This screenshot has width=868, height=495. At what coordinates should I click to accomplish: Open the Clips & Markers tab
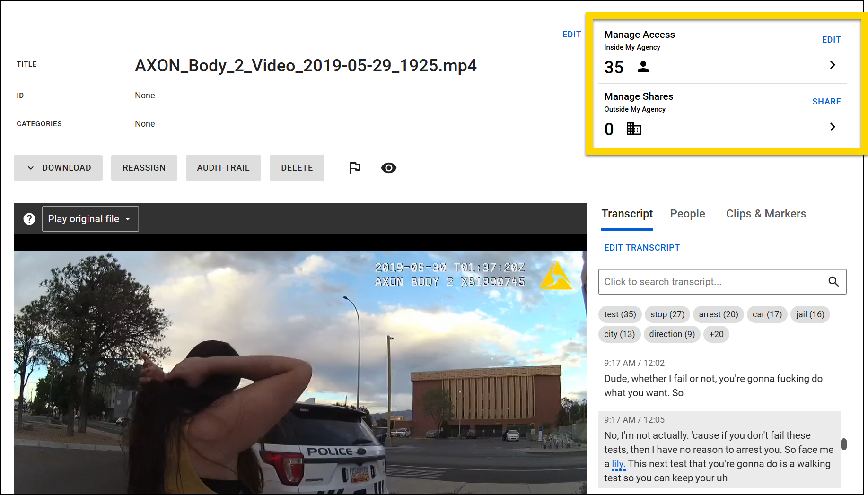pyautogui.click(x=766, y=214)
